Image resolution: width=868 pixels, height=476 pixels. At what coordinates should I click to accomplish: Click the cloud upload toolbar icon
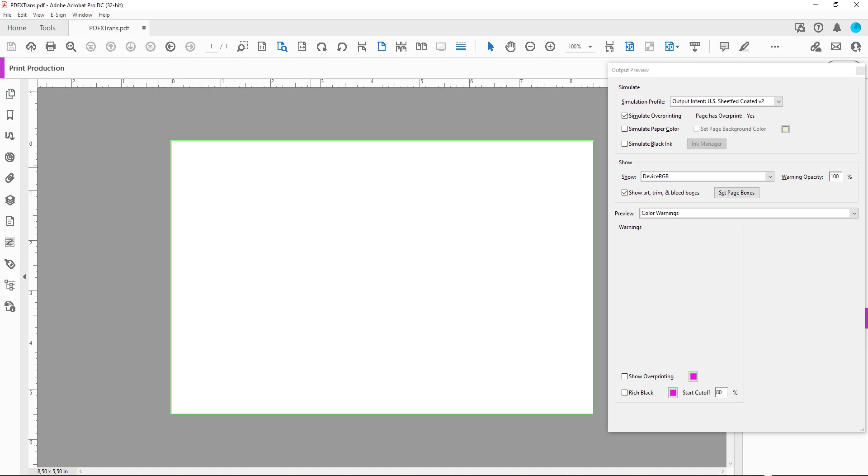(x=31, y=47)
